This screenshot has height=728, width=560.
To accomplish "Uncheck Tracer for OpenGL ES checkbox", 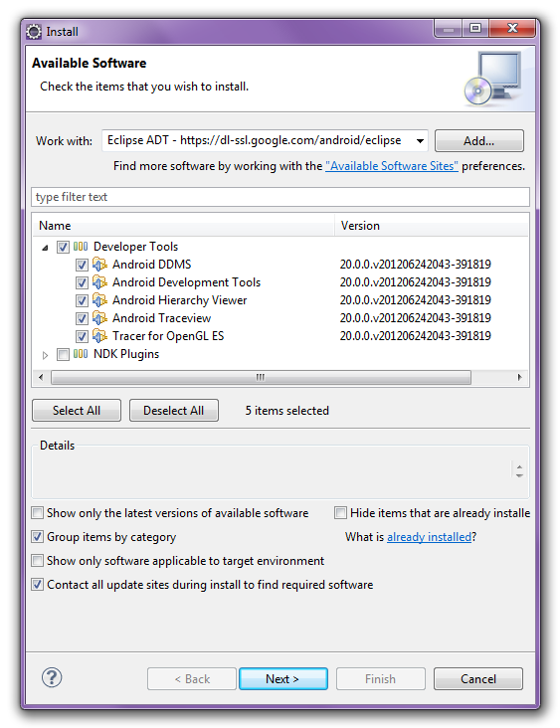I will (82, 336).
